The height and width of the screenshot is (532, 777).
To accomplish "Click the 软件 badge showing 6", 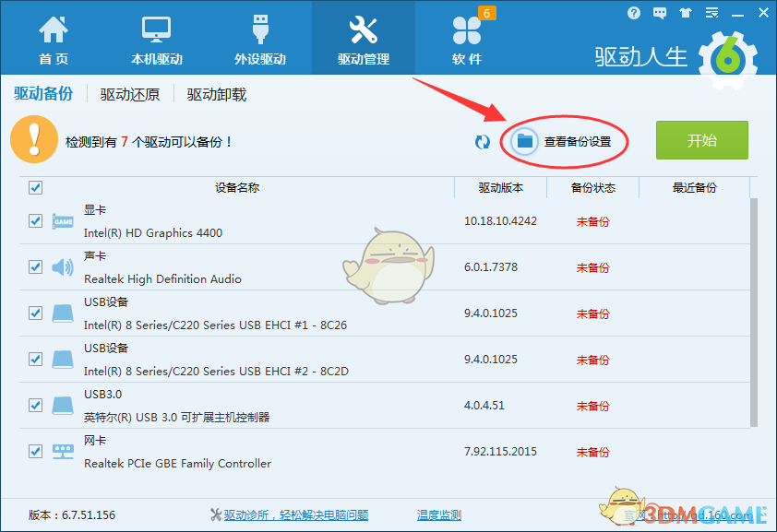I will pyautogui.click(x=486, y=13).
